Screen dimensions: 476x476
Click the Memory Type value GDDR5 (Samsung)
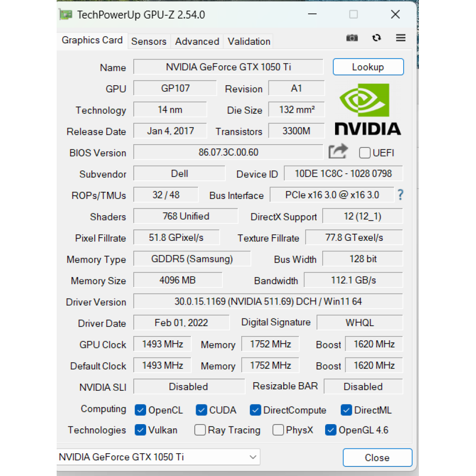pos(192,258)
